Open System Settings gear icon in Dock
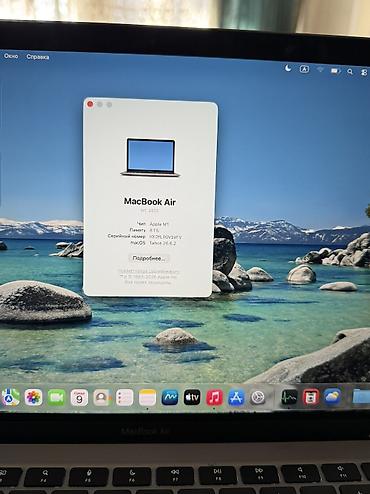This screenshot has width=370, height=494. point(258,397)
